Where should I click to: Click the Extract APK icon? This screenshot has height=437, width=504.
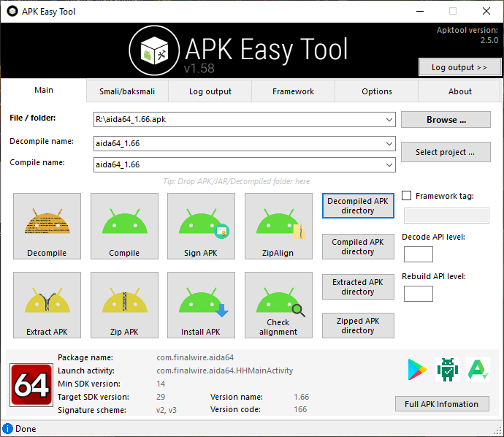point(47,305)
